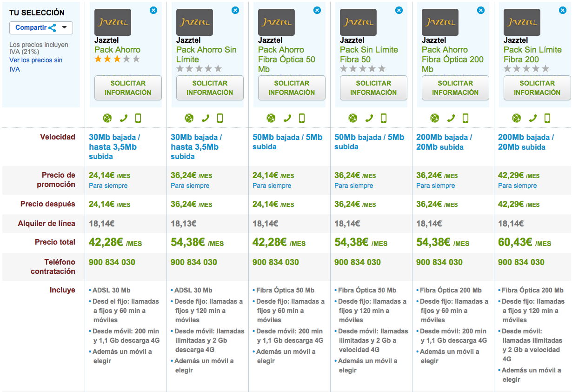Click '200Mb bajada / 20Mb subida' for Pack Sin Límite Fibra 200
This screenshot has height=392, width=572.
tap(526, 142)
